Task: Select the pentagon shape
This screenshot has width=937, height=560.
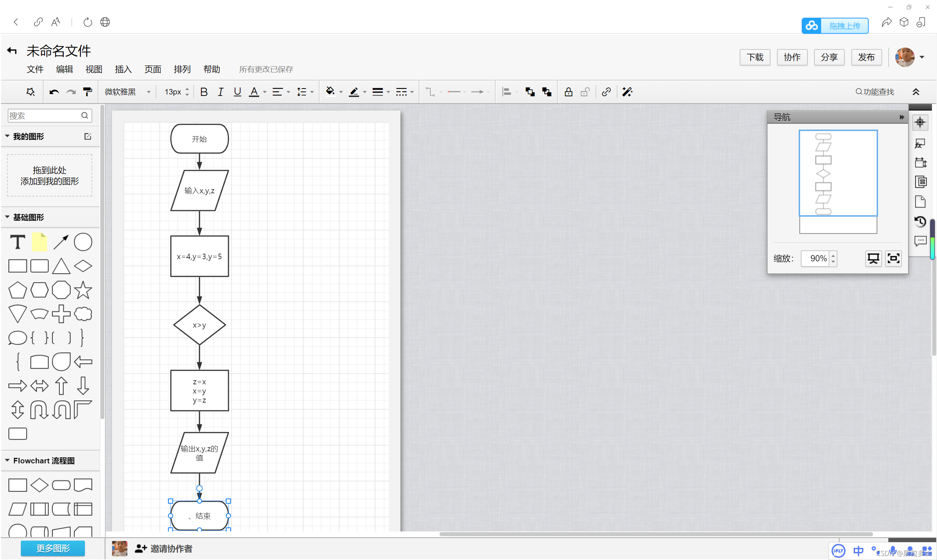Action: 17,290
